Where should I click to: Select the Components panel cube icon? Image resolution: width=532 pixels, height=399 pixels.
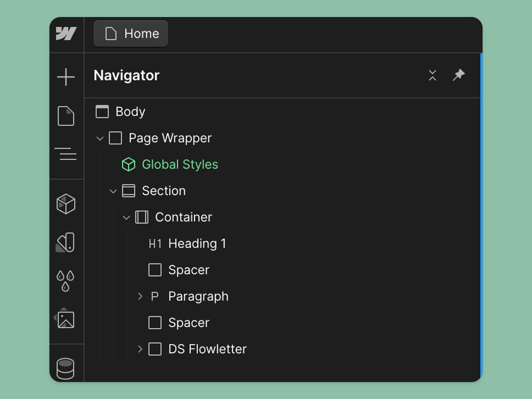point(66,204)
